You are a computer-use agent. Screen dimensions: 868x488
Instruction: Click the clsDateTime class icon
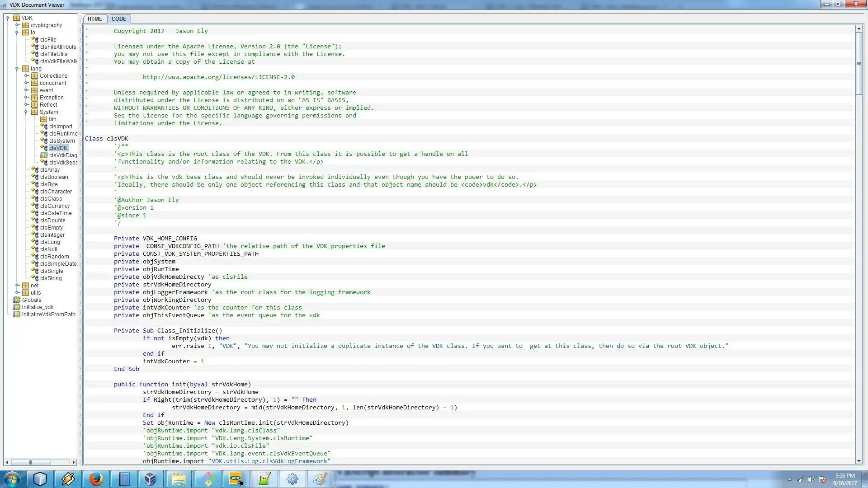click(35, 213)
